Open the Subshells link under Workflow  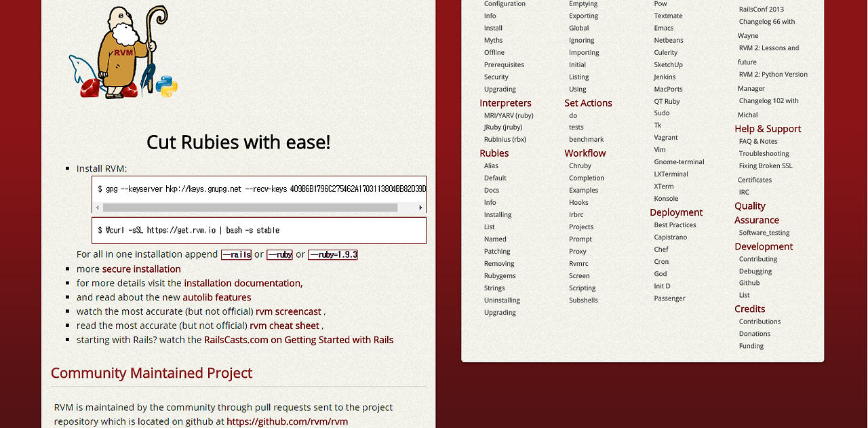tap(583, 300)
